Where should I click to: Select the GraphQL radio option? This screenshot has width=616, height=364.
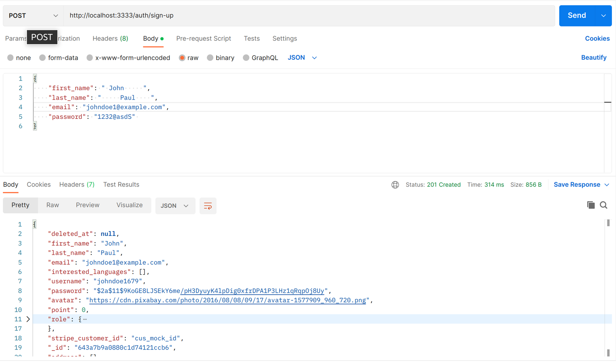246,58
